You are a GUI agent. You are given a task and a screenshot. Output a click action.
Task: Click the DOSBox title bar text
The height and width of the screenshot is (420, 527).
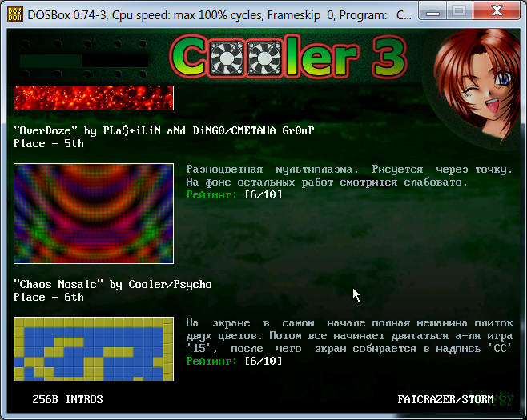tap(219, 15)
